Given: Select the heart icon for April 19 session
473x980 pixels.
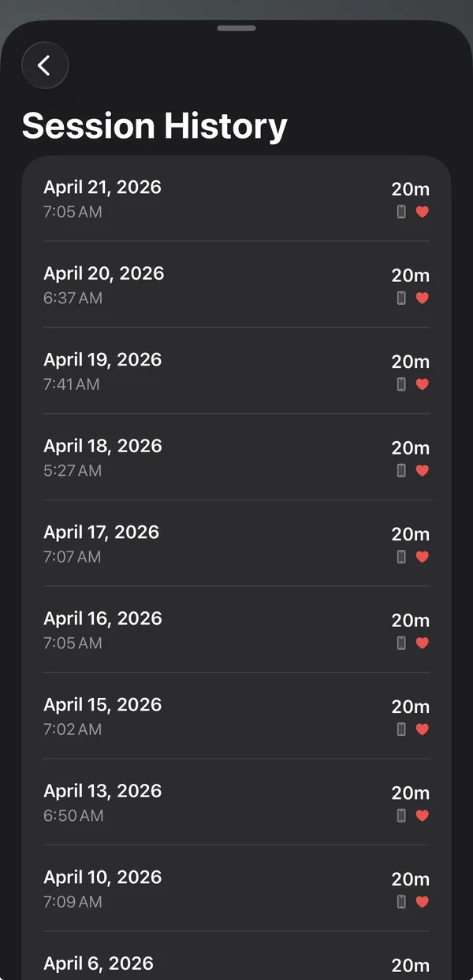Looking at the screenshot, I should coord(422,384).
